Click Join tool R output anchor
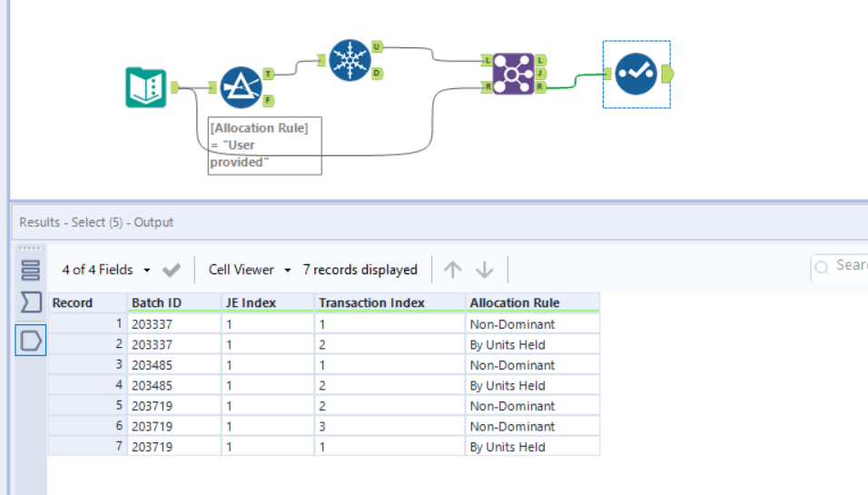 pos(540,87)
